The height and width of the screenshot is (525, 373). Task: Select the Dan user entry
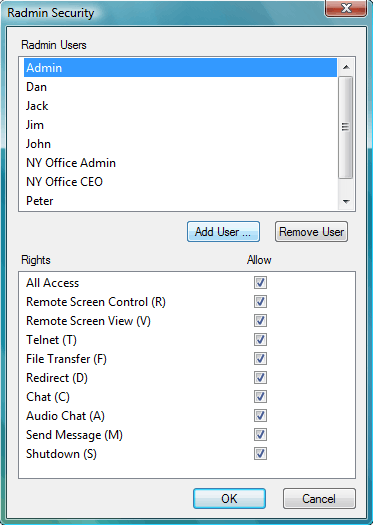point(180,87)
